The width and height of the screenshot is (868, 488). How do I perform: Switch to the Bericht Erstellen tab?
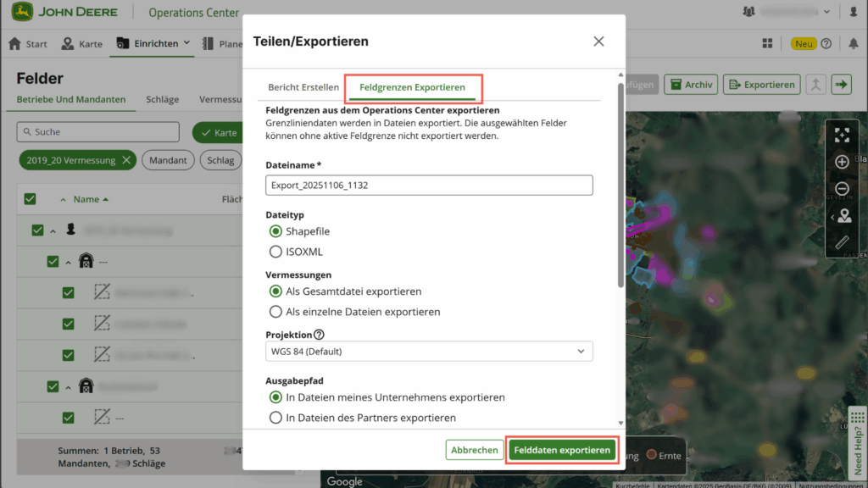303,87
